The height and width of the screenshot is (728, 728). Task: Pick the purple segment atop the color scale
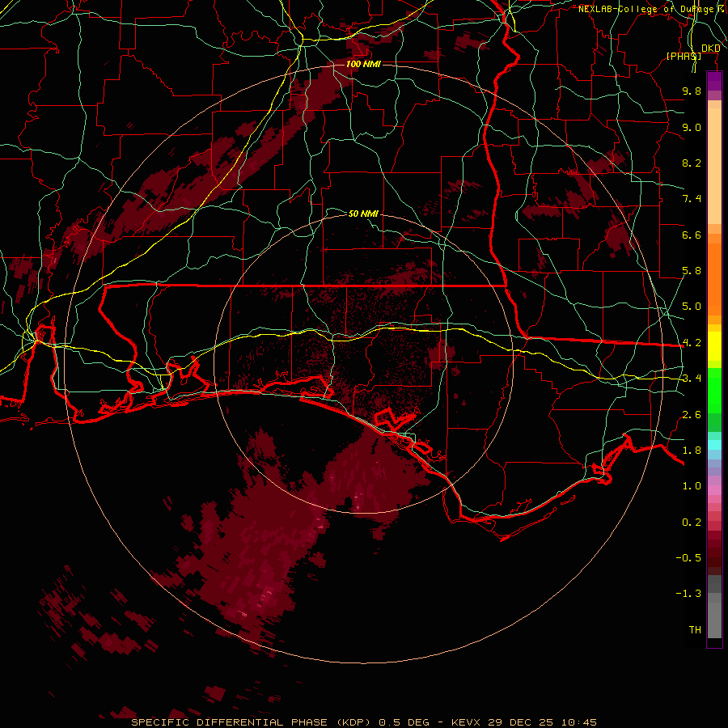(714, 81)
